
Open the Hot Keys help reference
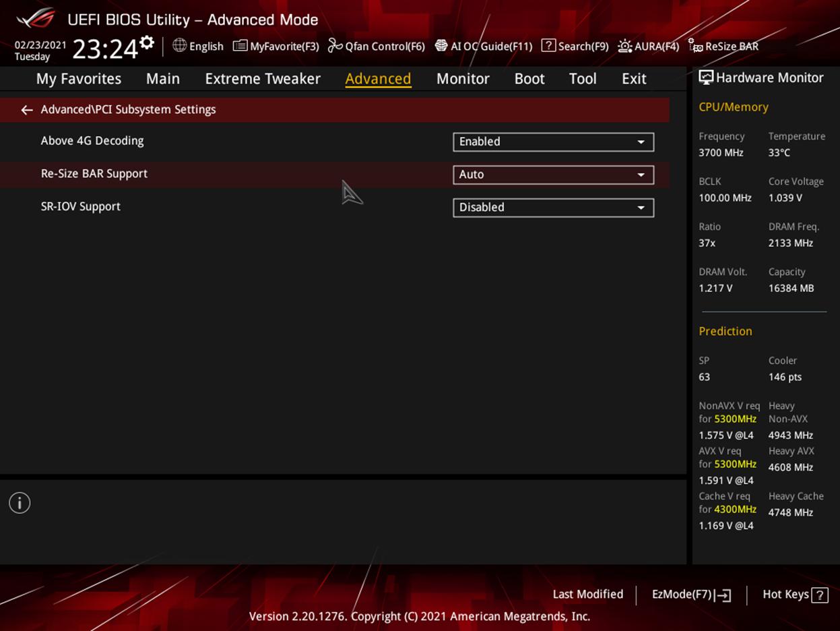point(794,594)
